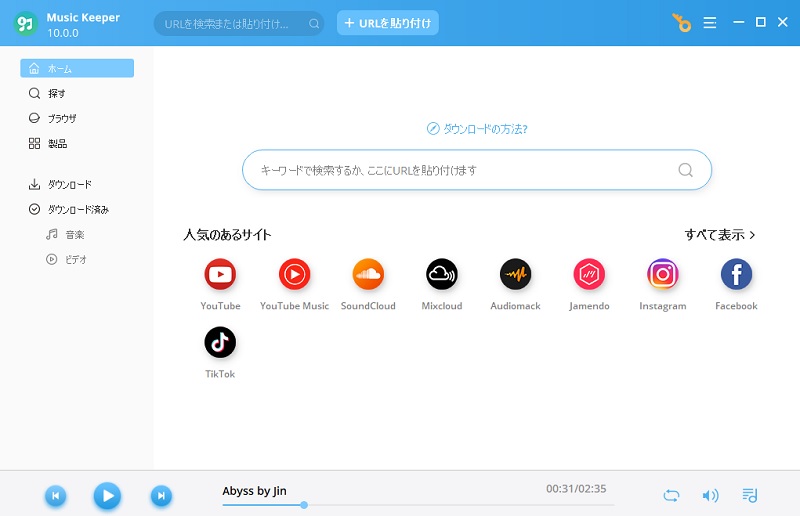Open the Mixcloud site icon
The image size is (800, 516).
coord(442,274)
